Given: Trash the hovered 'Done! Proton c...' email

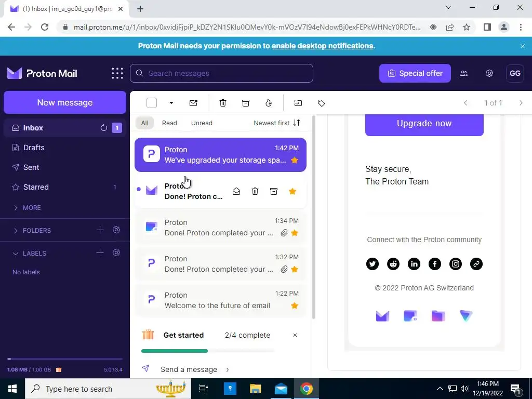Looking at the screenshot, I should click(x=255, y=191).
